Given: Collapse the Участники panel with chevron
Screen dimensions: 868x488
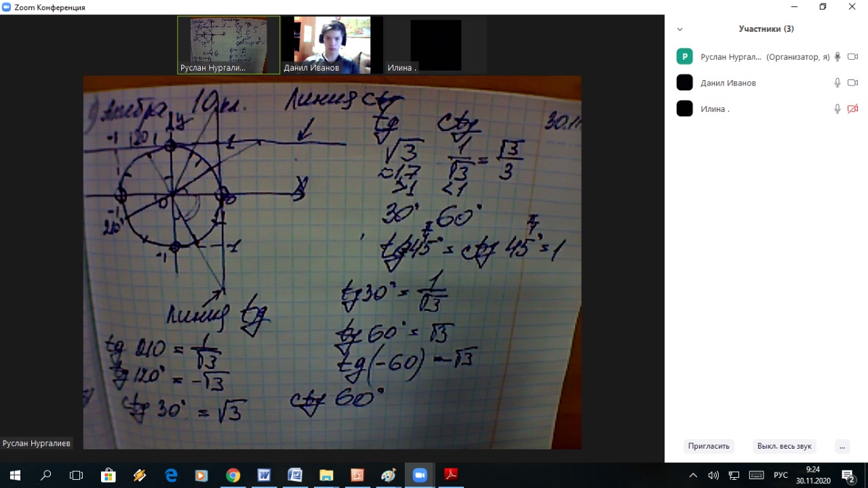Looking at the screenshot, I should point(680,29).
